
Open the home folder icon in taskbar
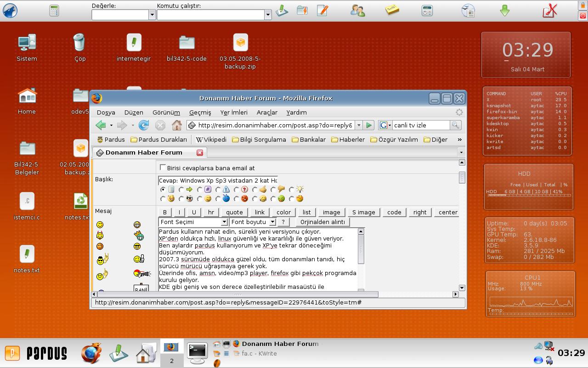[146, 353]
